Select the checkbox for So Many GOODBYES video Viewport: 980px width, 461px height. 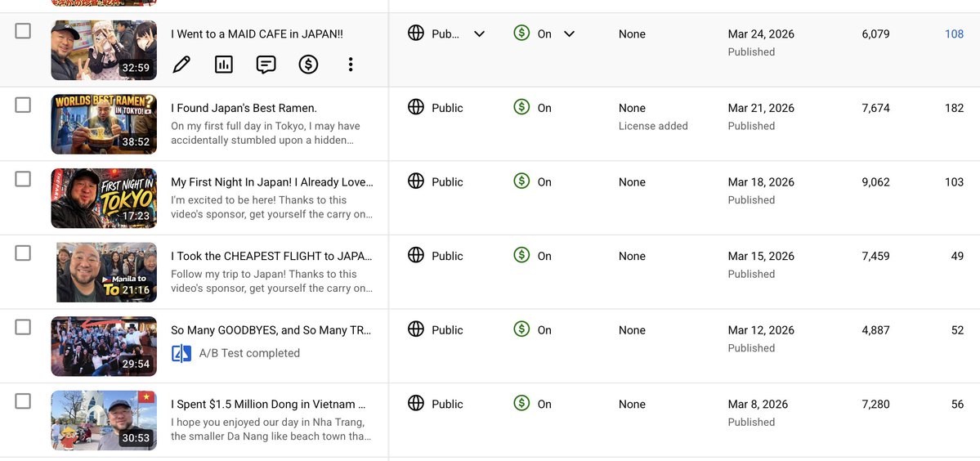[23, 327]
